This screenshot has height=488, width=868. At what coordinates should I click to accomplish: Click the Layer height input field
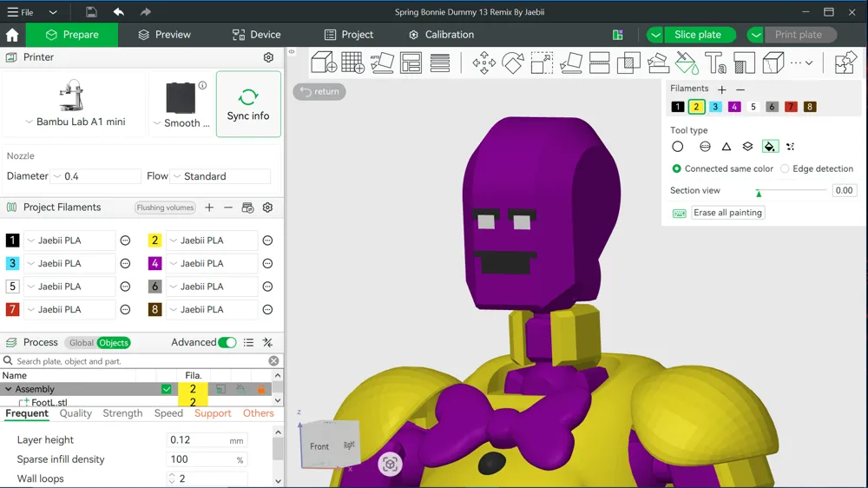pyautogui.click(x=206, y=440)
